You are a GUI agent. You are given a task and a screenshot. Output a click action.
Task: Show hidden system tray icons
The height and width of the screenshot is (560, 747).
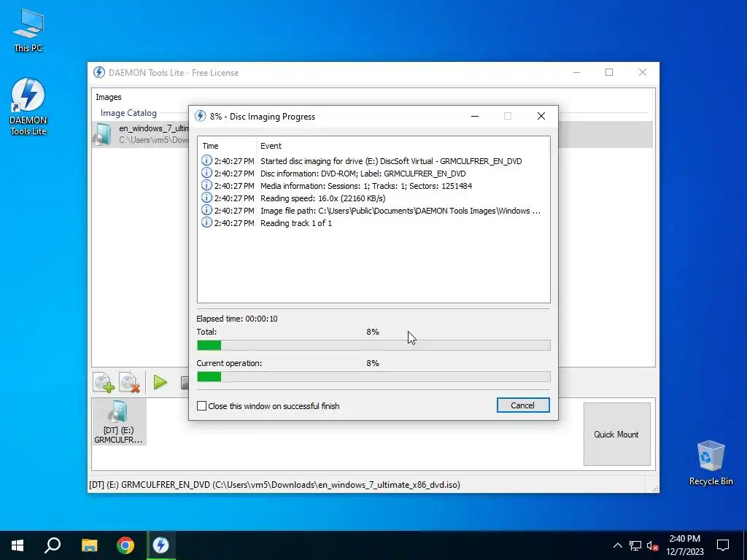tap(617, 545)
